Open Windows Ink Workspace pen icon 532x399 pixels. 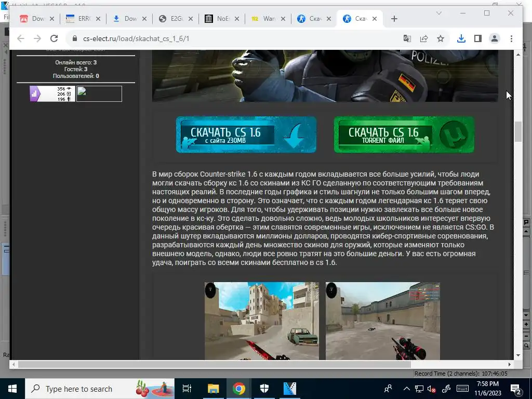(x=446, y=389)
